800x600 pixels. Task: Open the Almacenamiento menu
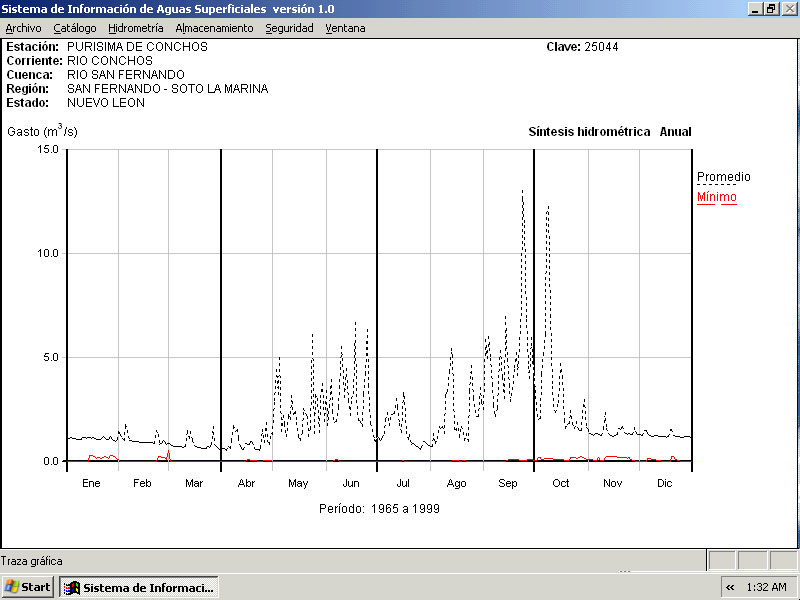coord(214,28)
